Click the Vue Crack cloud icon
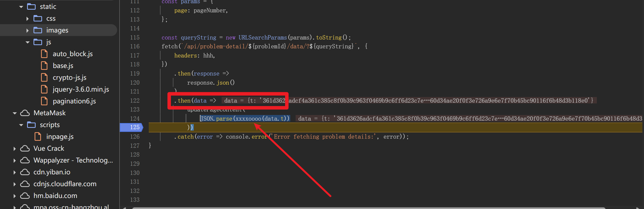The image size is (644, 209). 25,148
